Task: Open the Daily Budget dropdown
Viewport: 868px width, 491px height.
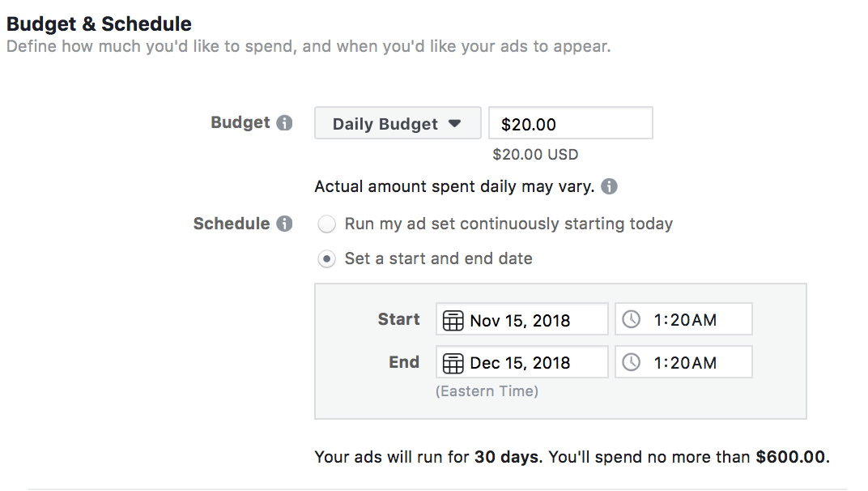Action: [x=397, y=124]
